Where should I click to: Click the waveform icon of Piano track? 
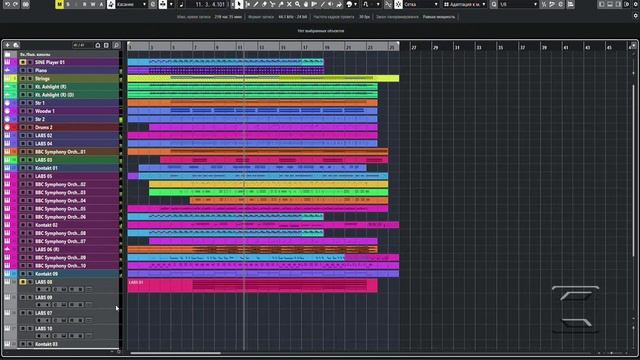click(7, 70)
